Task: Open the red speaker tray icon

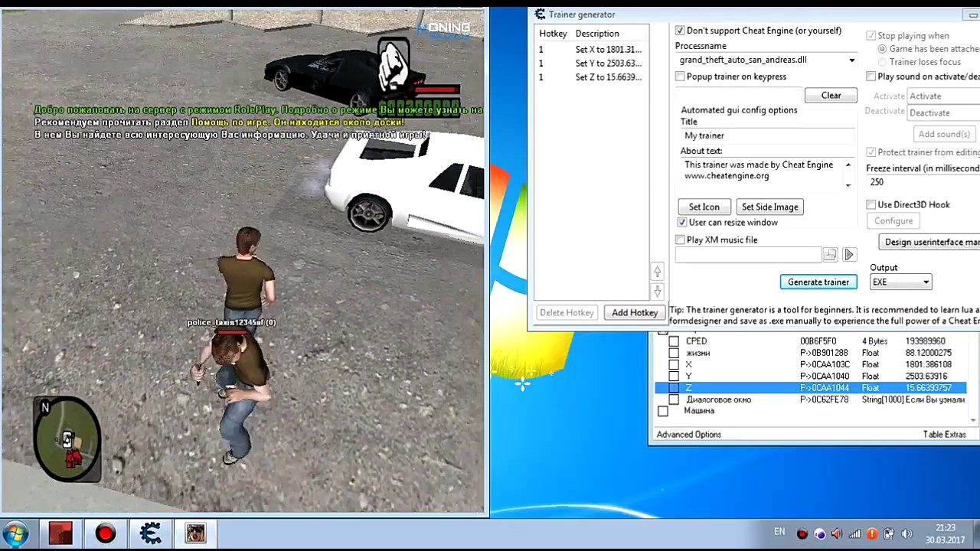Action: (837, 534)
